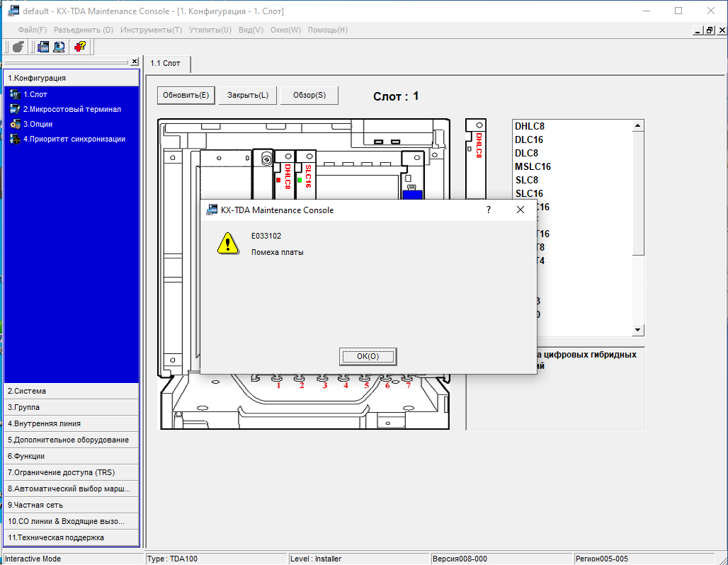Viewport: 728px width, 565px height.
Task: Open the Помощь(H) menu
Action: click(328, 30)
